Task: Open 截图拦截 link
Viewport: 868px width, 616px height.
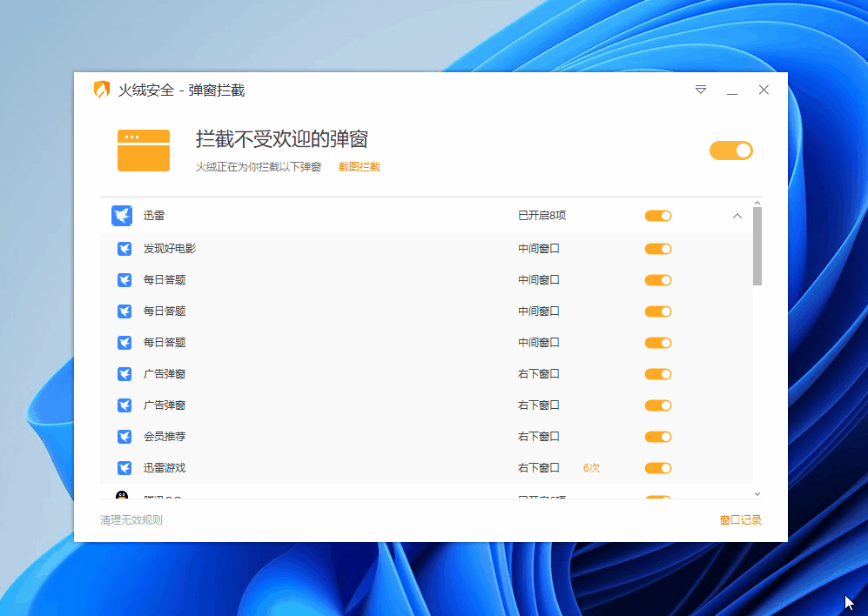Action: (360, 166)
